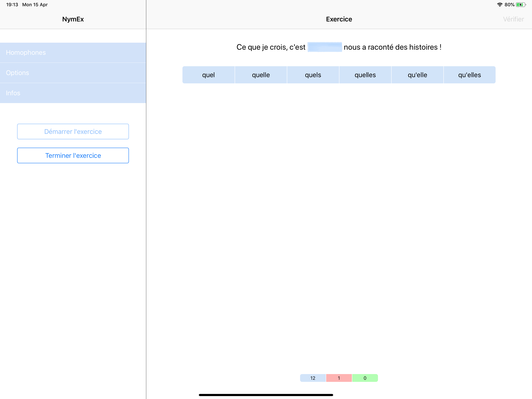Tap the battery icon in status bar

coord(521,4)
